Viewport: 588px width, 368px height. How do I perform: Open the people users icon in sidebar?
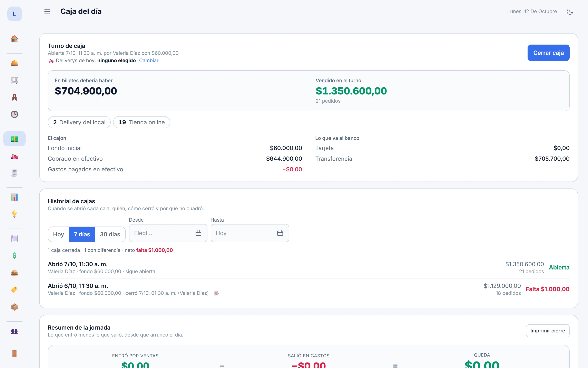click(x=14, y=331)
